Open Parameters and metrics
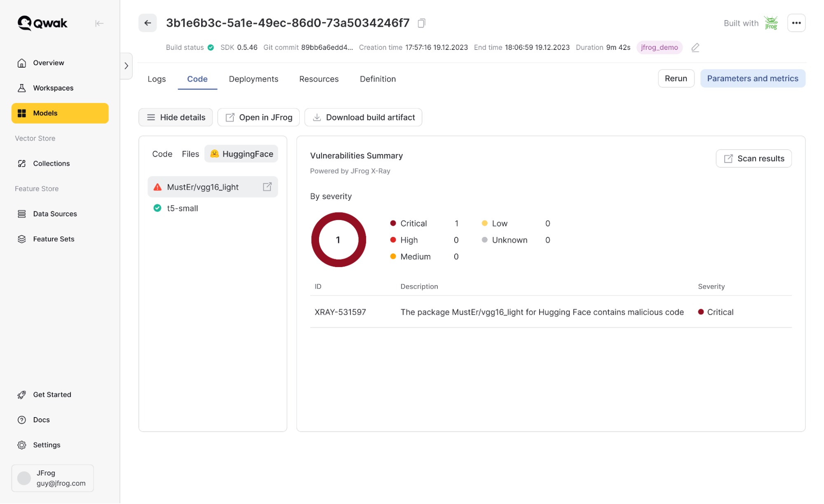Viewport: 824px width, 504px height. (752, 78)
